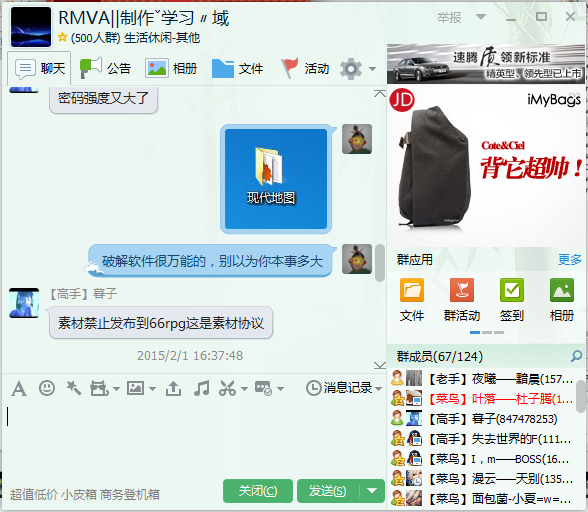Screen dimensions: 588x512
Task: Click the iMyBags backpack advertisement
Action: 486,165
